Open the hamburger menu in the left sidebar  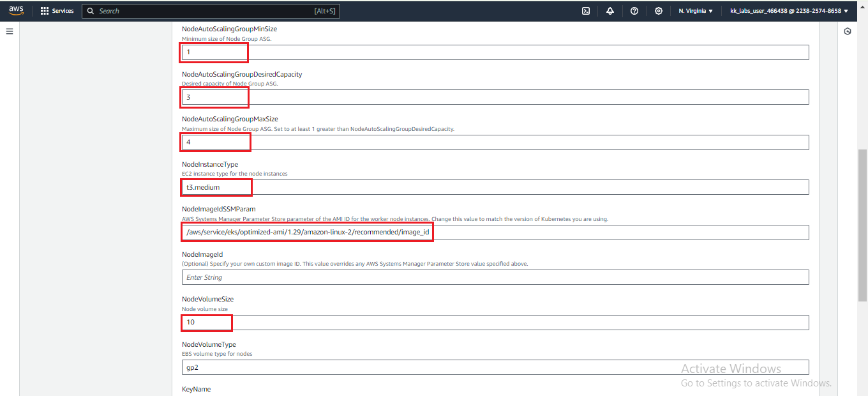pyautogui.click(x=10, y=31)
